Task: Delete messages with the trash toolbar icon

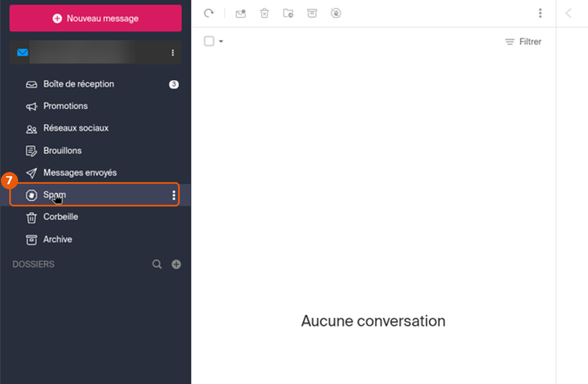Action: click(264, 13)
